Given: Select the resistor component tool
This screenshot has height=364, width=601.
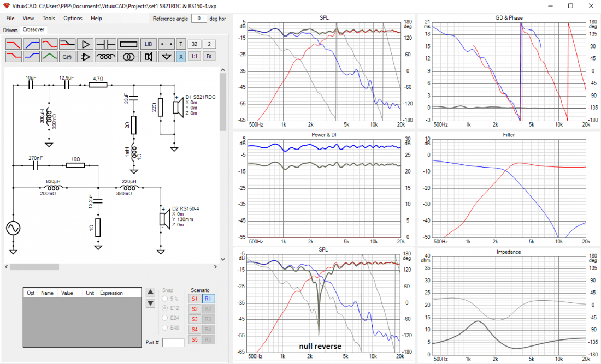Looking at the screenshot, I should point(128,44).
